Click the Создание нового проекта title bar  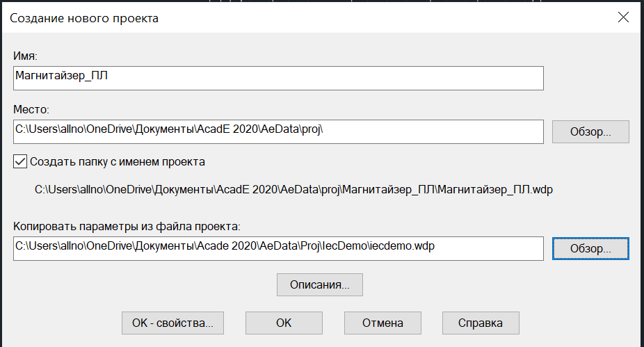308,17
